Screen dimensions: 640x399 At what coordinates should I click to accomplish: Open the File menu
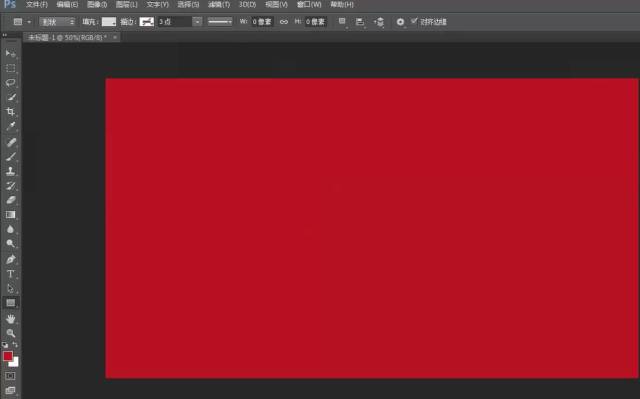tap(37, 4)
